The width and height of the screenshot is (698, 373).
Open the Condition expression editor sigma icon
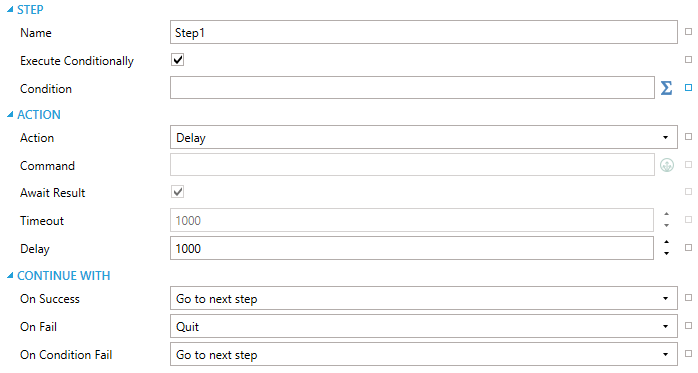click(666, 88)
